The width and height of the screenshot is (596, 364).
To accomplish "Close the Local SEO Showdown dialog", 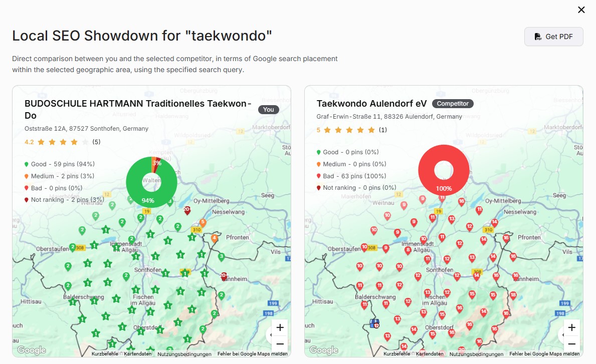I will pos(581,10).
